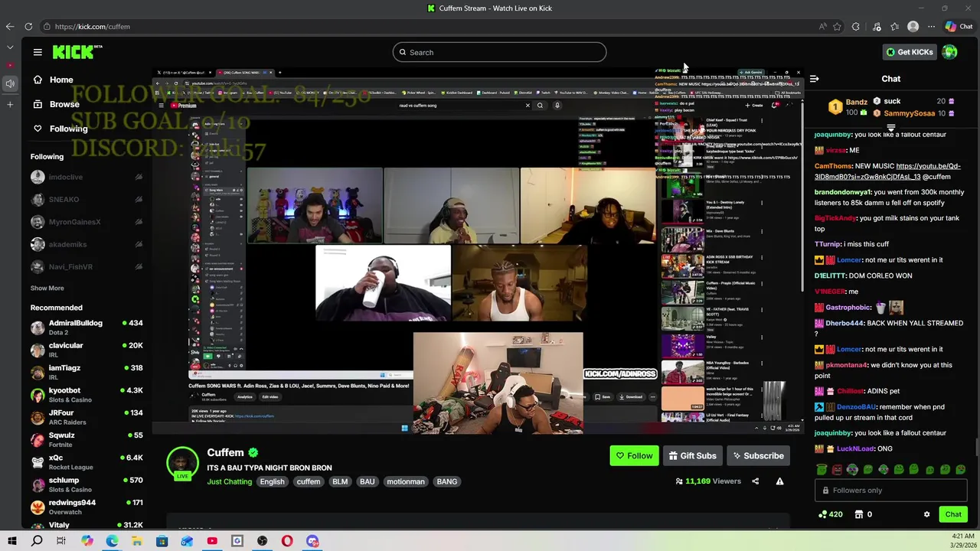The image size is (980, 551).
Task: Pick the halo green emote
Action: pyautogui.click(x=822, y=470)
